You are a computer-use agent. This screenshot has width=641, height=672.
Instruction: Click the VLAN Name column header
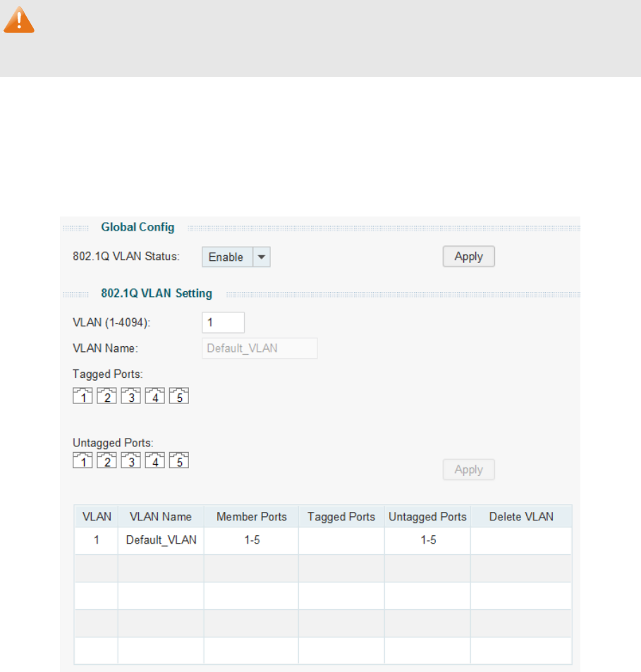coord(161,516)
